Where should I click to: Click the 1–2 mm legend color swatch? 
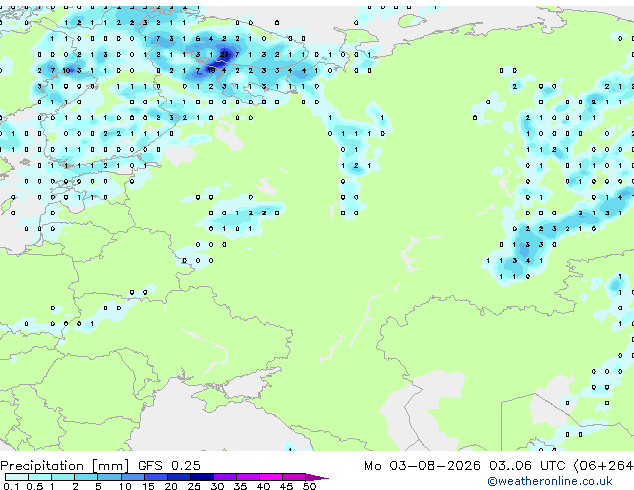(x=63, y=477)
